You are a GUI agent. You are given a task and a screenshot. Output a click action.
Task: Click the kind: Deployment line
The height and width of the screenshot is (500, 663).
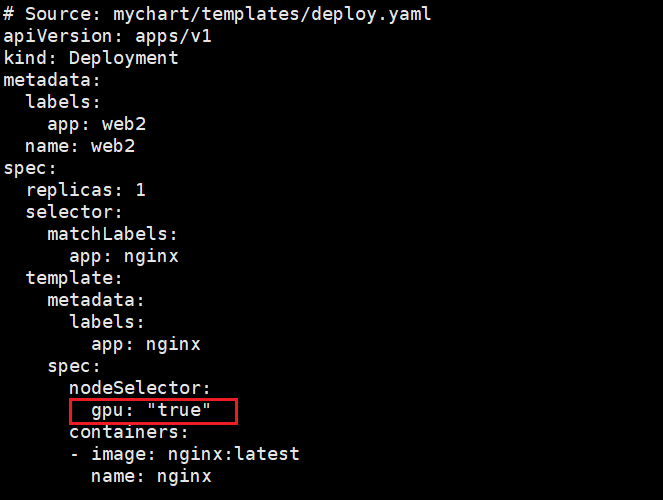pyautogui.click(x=91, y=58)
